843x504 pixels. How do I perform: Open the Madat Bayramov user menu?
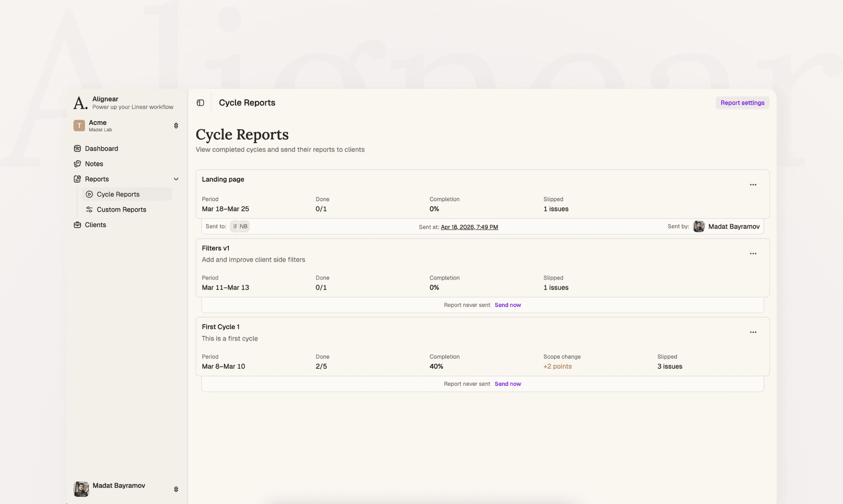pyautogui.click(x=126, y=489)
